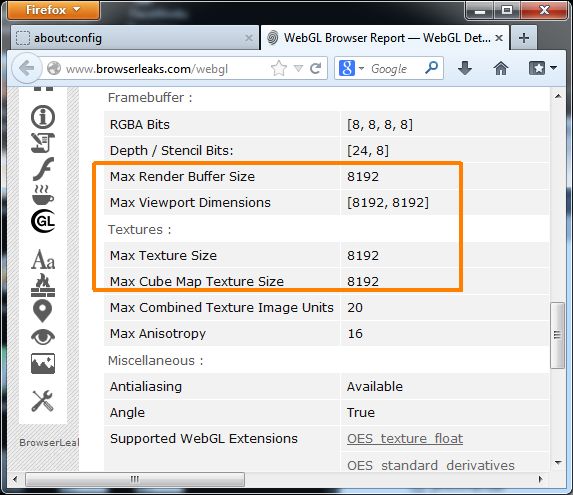This screenshot has width=573, height=495.
Task: Open the firewall sidebar icon
Action: pos(43,285)
